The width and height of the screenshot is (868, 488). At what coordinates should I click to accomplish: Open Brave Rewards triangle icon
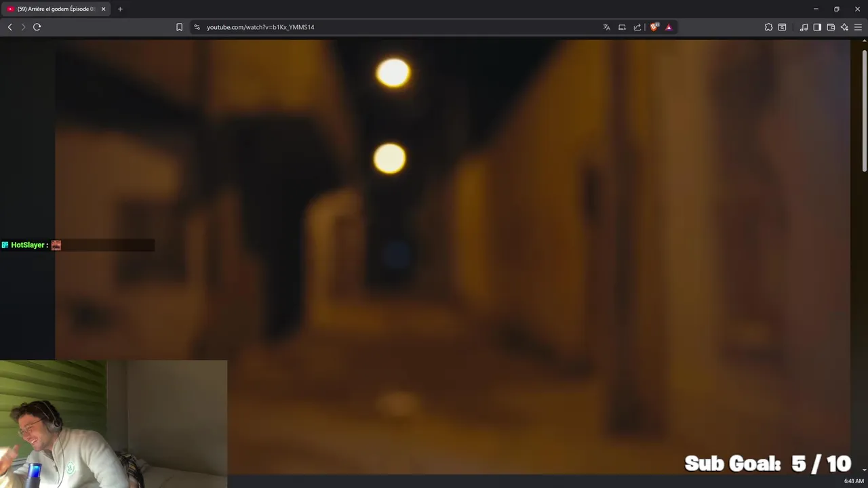coord(669,27)
